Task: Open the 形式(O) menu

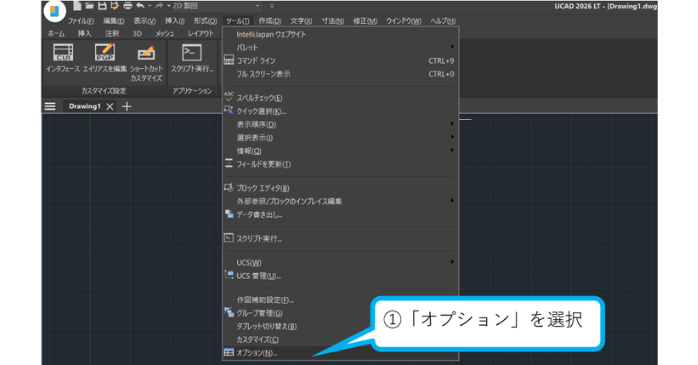Action: click(x=205, y=21)
